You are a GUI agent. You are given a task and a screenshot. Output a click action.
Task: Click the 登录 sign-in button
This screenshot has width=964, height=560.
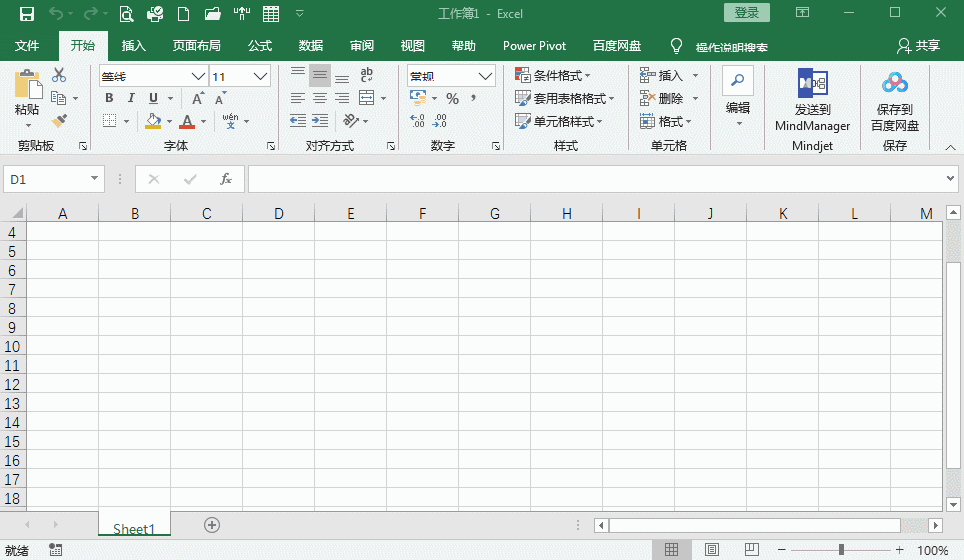pos(746,13)
